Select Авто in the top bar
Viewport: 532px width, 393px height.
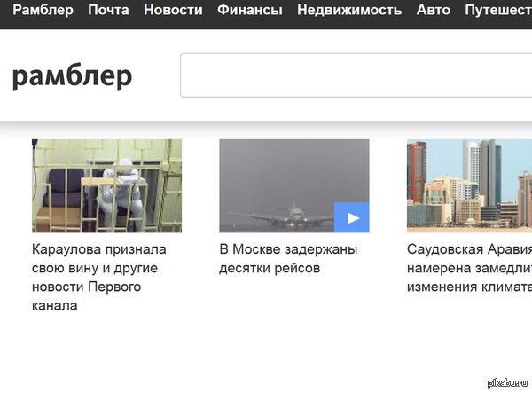pyautogui.click(x=433, y=11)
